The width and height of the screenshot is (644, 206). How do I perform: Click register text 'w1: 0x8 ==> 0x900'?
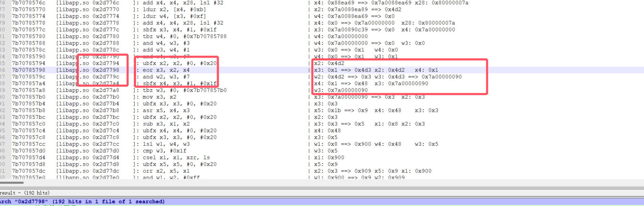pos(343,144)
